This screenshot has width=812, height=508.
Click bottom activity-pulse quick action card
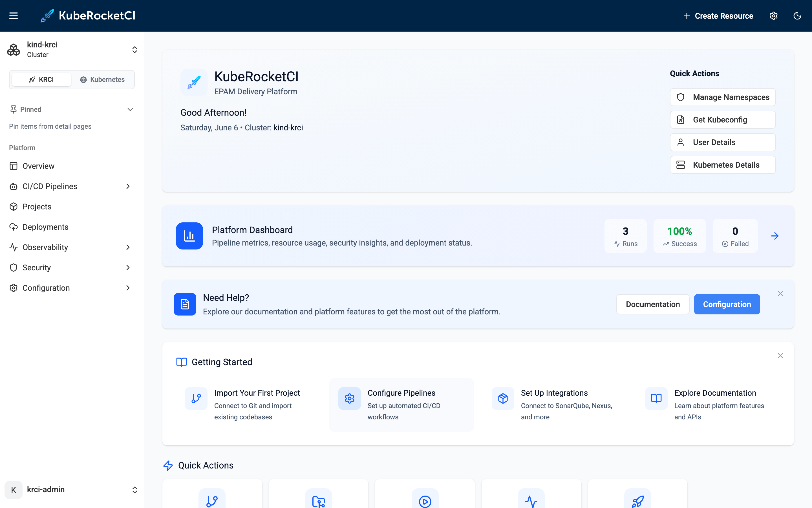tap(531, 494)
